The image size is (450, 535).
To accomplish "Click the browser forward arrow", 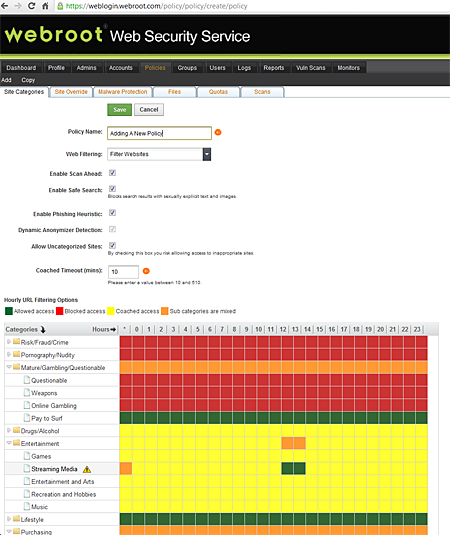I will [x=18, y=6].
